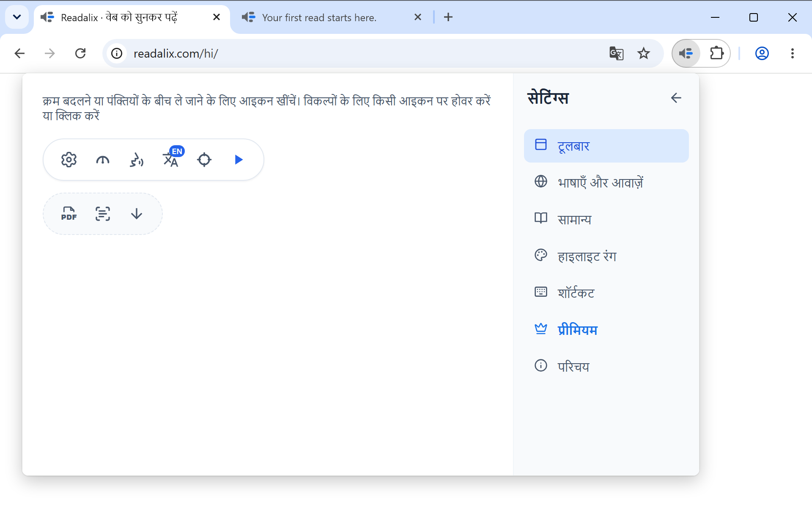This screenshot has height=508, width=812.
Task: Reload the readalix.com page
Action: (x=80, y=53)
